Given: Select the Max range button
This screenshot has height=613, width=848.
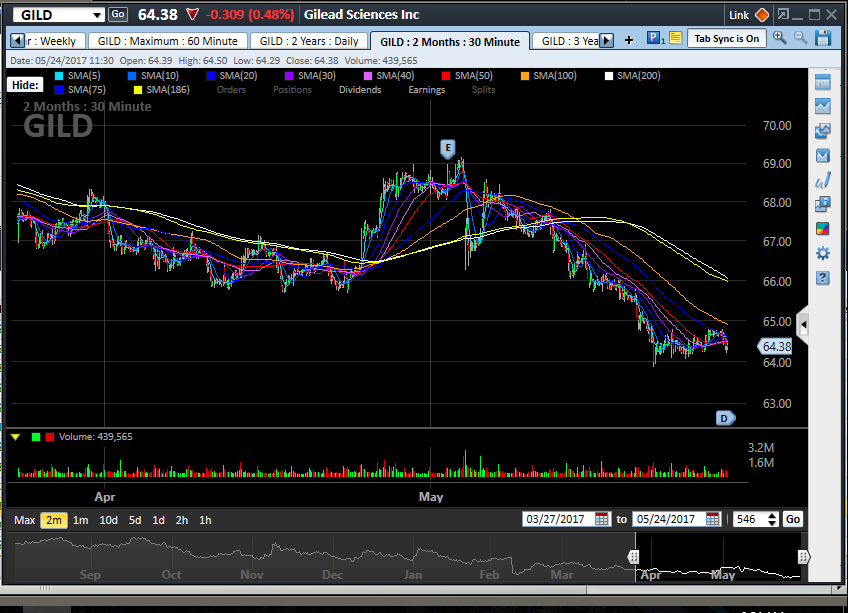Looking at the screenshot, I should coord(24,520).
